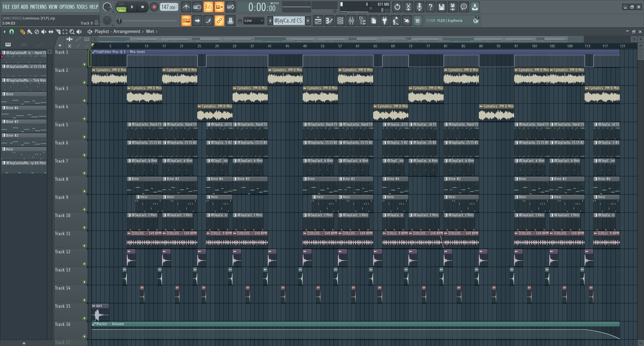Screen dimensions: 644x346
Task: Open the plugin picker plug icon
Action: tap(385, 21)
